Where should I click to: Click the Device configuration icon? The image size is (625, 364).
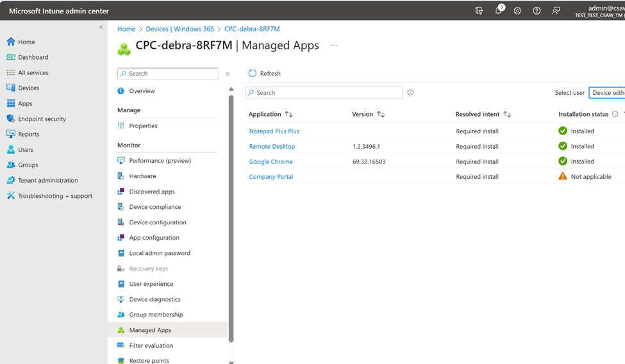[x=121, y=222]
